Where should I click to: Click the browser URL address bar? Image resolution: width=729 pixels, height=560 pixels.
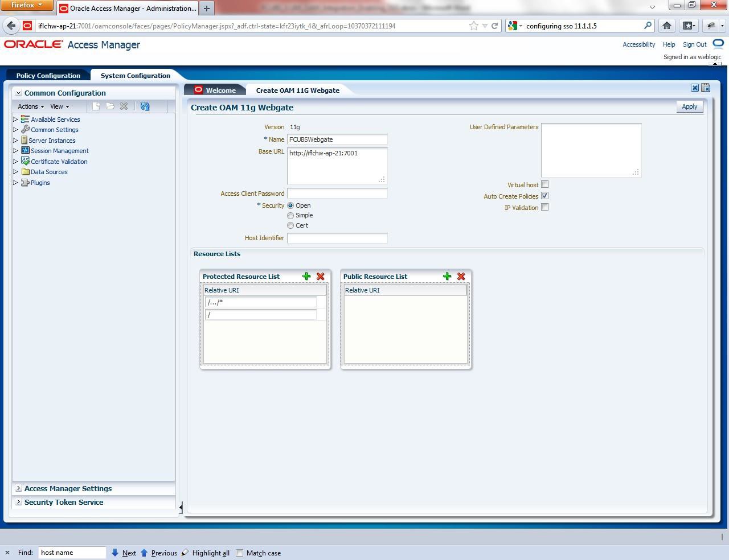click(251, 26)
